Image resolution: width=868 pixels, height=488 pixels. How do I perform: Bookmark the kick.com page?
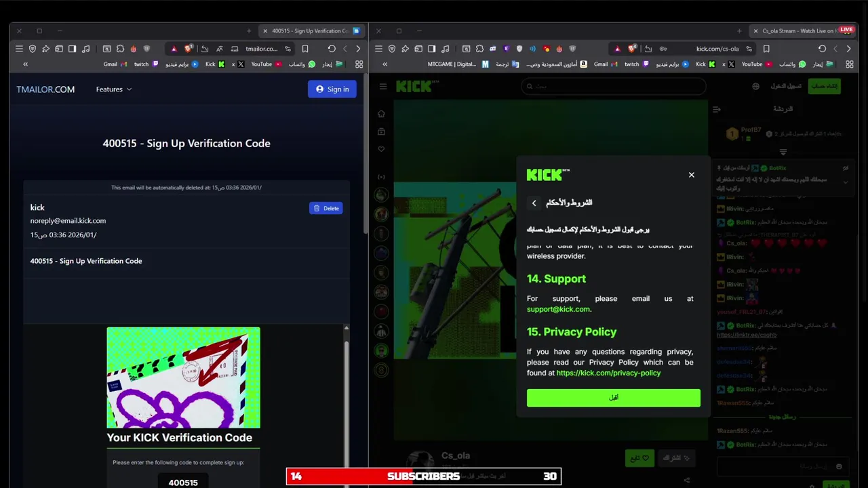(x=766, y=49)
